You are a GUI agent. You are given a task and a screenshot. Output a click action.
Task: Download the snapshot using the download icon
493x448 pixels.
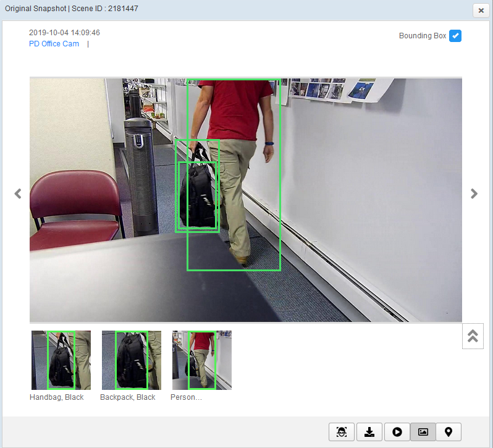pos(369,432)
